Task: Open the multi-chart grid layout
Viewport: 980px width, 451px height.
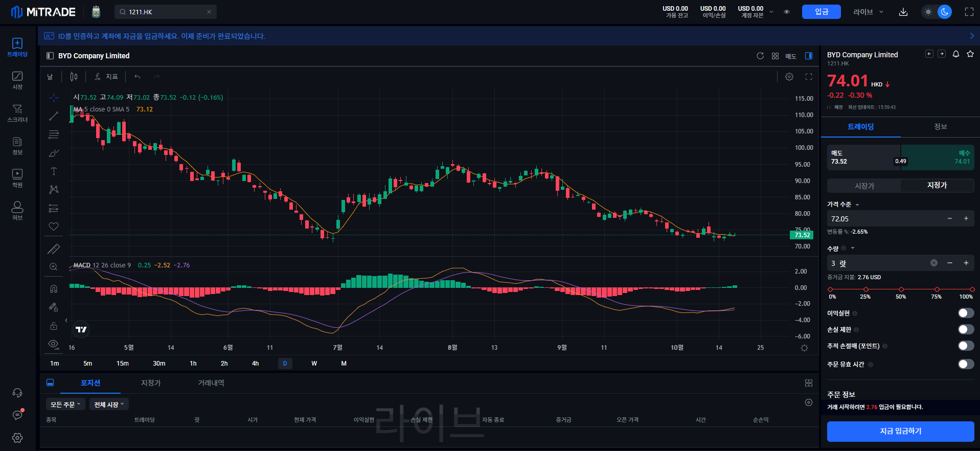Action: [775, 56]
